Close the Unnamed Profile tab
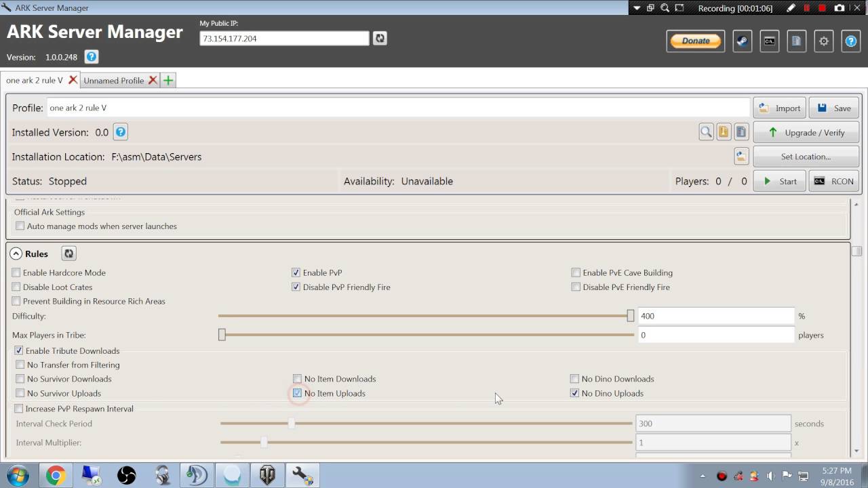 tap(153, 80)
